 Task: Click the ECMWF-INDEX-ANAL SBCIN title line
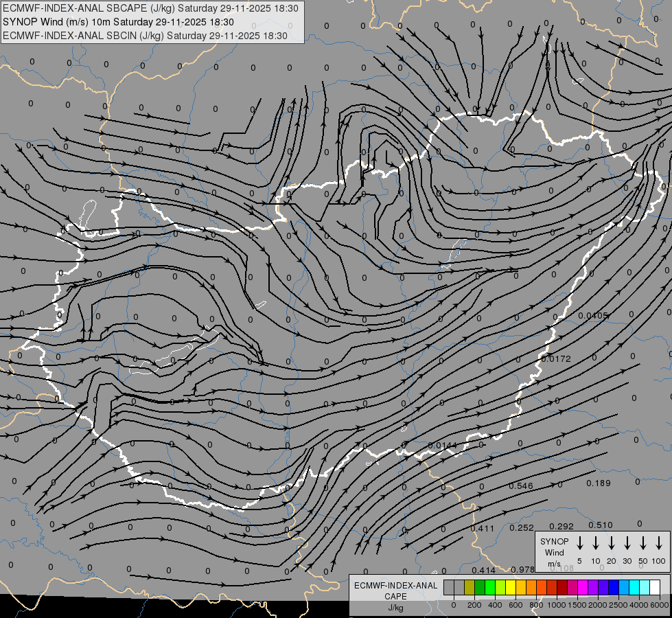pyautogui.click(x=145, y=36)
